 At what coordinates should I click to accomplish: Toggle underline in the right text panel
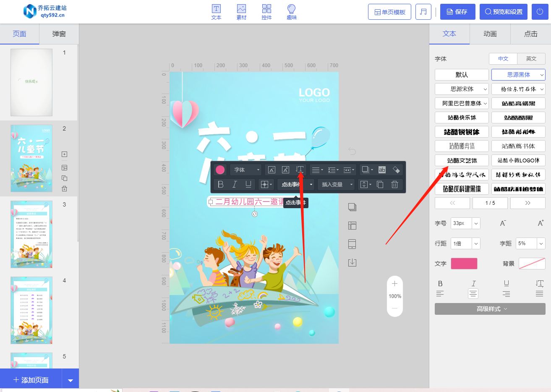507,284
